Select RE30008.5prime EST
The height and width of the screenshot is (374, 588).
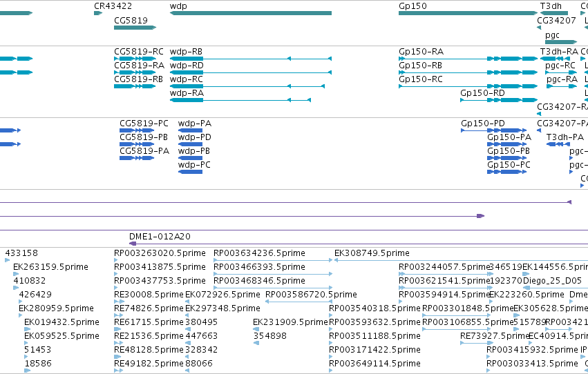[119, 302]
